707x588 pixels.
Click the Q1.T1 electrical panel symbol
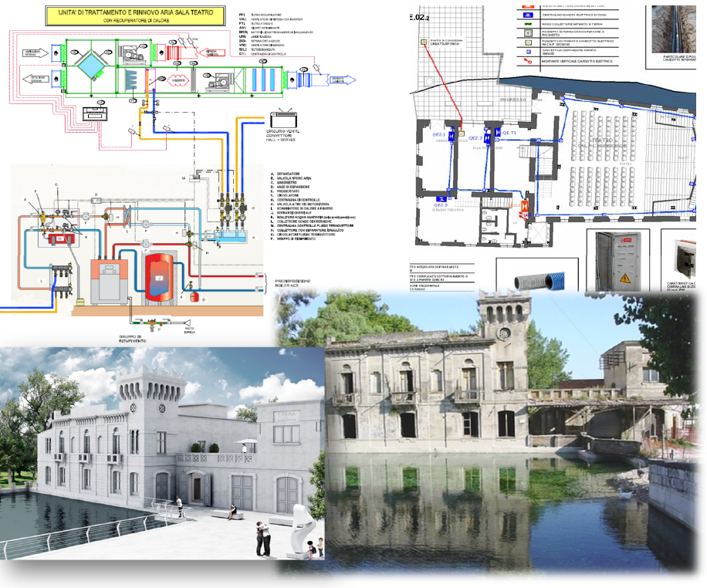click(499, 133)
